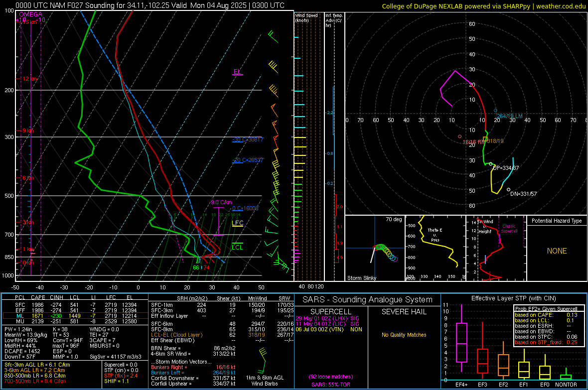Image resolution: width=588 pixels, height=390 pixels.
Task: Click the '264/19 LM' hodograph label
Action: pyautogui.click(x=510, y=116)
